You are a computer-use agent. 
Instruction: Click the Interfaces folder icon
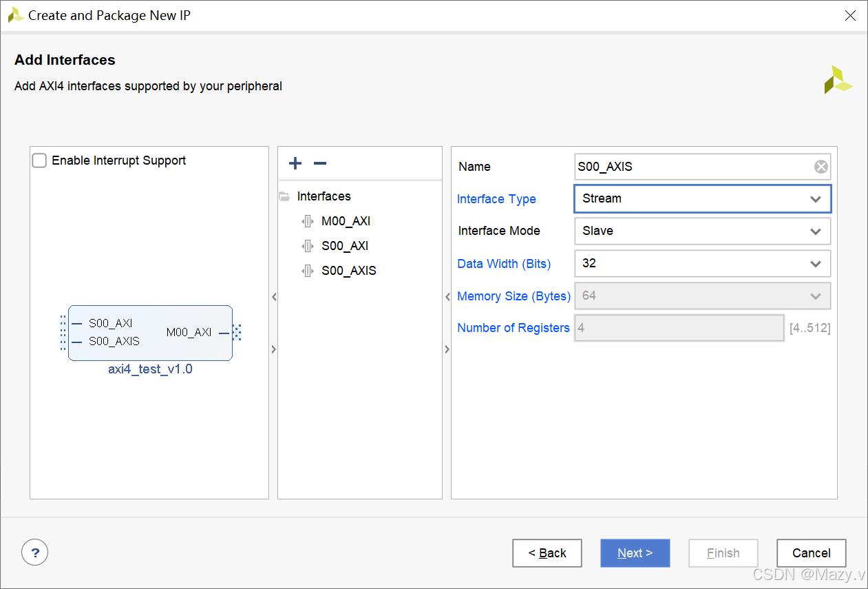point(284,196)
